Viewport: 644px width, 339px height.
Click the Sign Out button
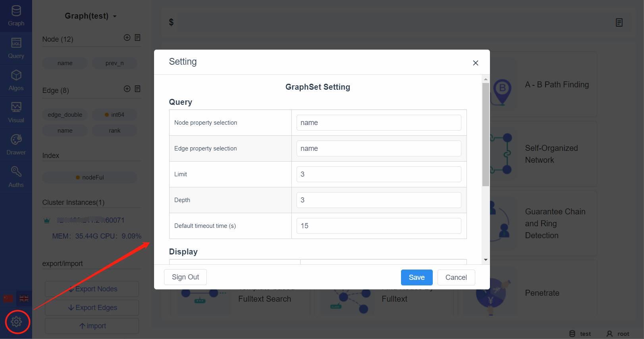point(185,277)
